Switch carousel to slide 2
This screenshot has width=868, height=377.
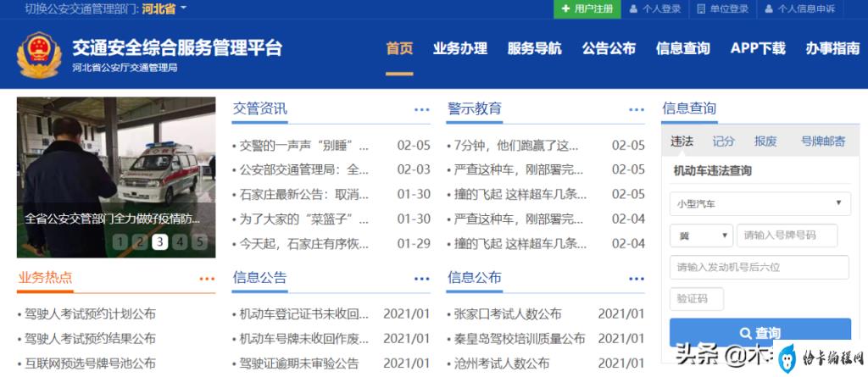pyautogui.click(x=141, y=242)
